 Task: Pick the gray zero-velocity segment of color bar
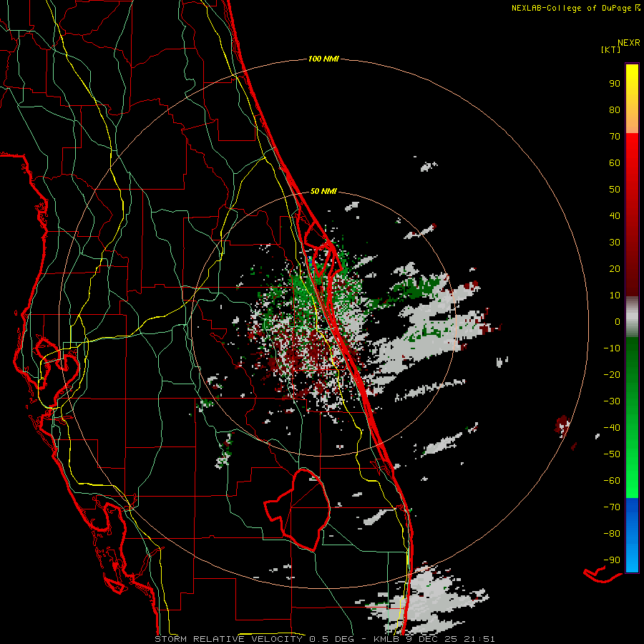tap(632, 317)
